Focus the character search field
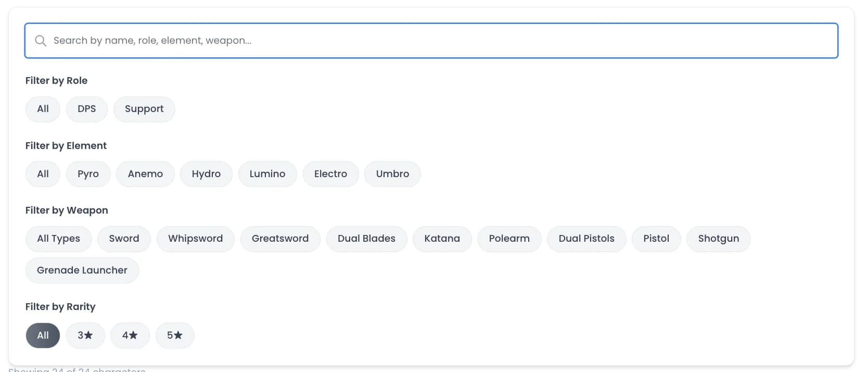The image size is (868, 372). [431, 41]
